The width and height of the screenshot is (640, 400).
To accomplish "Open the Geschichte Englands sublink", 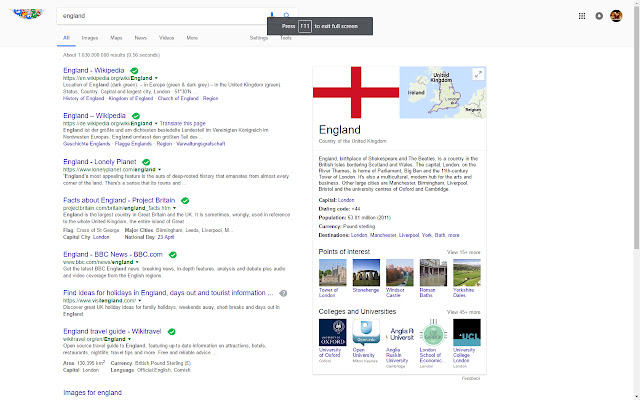I will point(87,144).
